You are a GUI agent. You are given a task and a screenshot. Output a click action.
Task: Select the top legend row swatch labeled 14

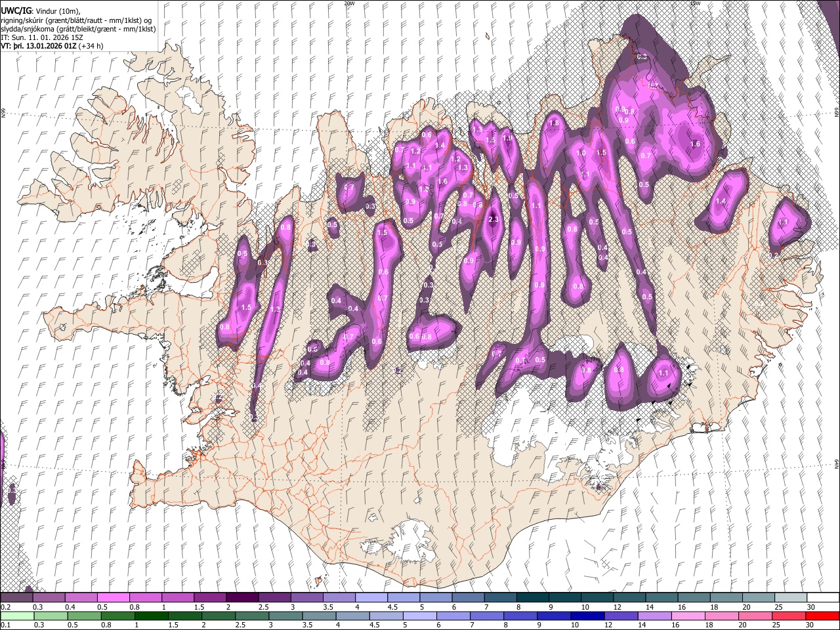(662, 598)
